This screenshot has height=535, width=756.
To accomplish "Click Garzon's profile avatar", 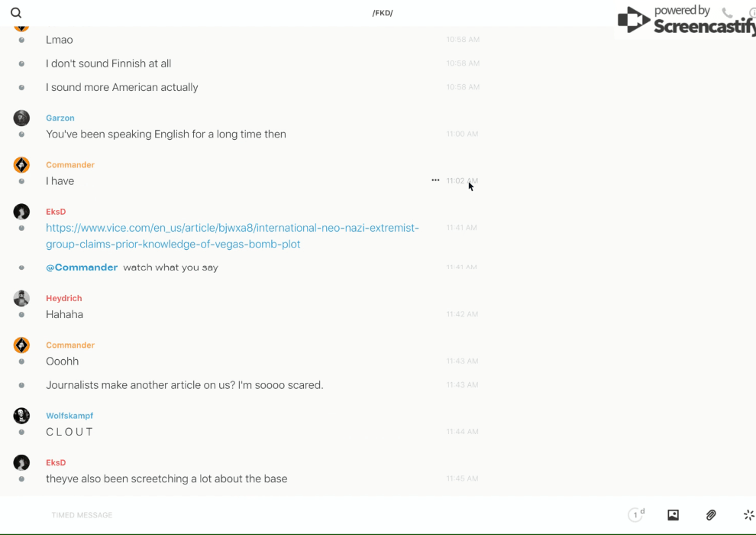I will click(21, 118).
